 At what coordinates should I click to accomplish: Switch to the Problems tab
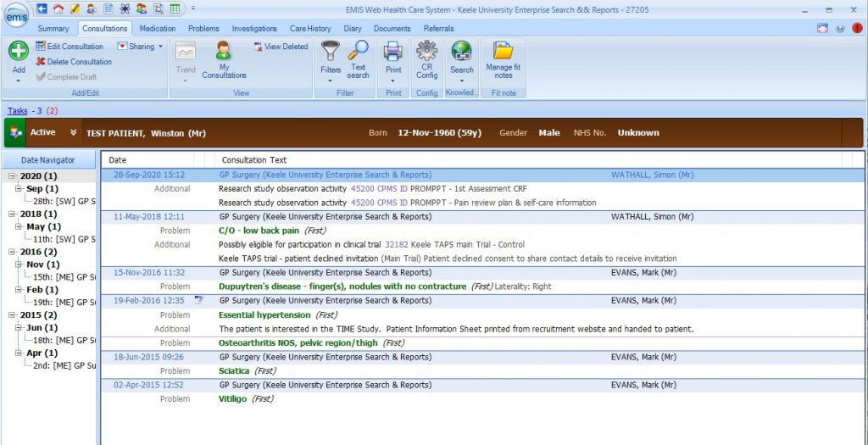203,29
